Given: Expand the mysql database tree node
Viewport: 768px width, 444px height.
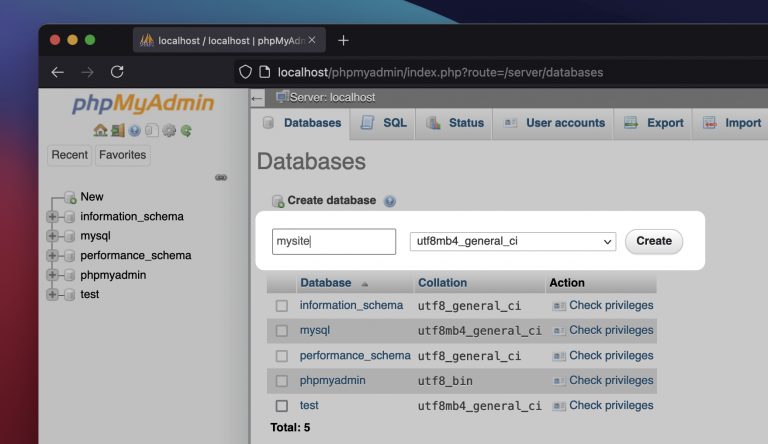Looking at the screenshot, I should (x=52, y=236).
